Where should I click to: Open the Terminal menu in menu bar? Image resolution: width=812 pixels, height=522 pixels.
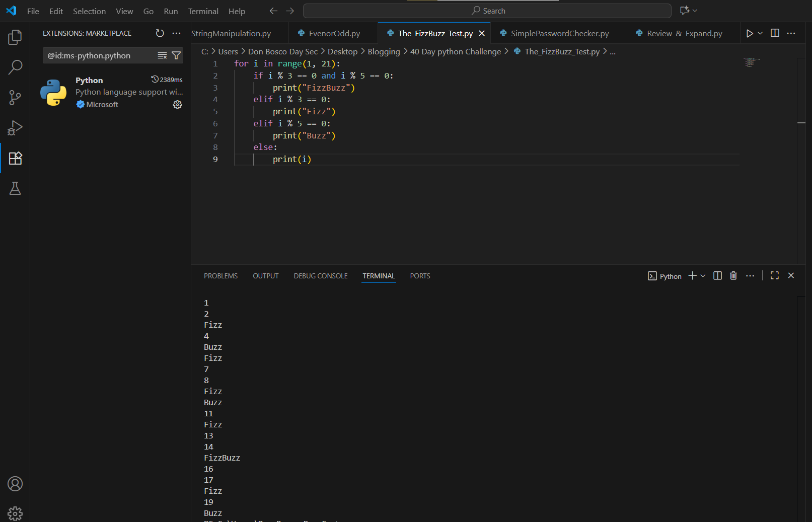[x=203, y=11]
